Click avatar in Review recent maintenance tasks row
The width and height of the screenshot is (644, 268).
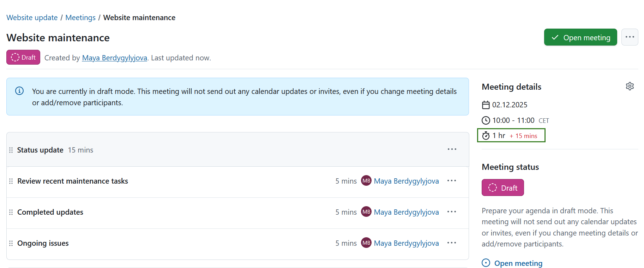pos(366,181)
